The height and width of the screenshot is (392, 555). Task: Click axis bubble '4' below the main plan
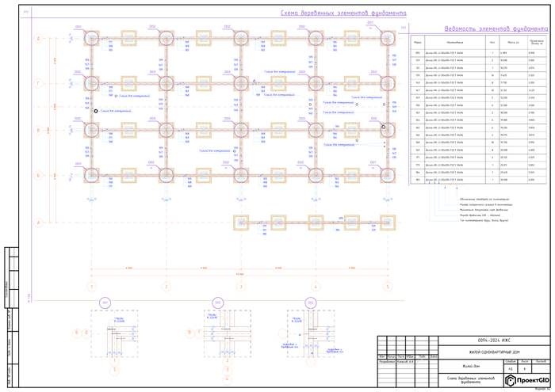316,287
